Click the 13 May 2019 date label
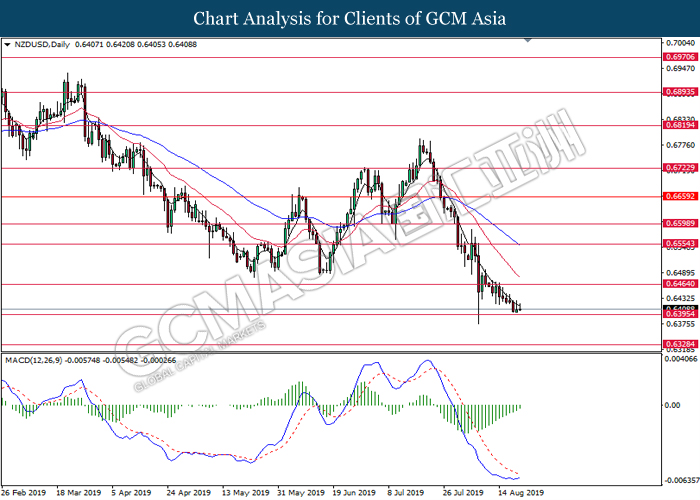The width and height of the screenshot is (700, 500). pos(246,493)
